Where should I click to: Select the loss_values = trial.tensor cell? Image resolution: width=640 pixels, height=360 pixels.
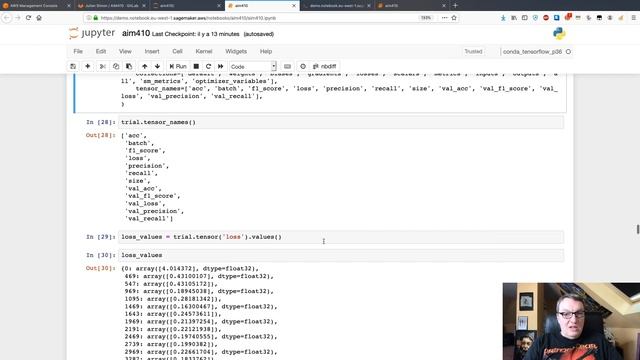(x=341, y=237)
